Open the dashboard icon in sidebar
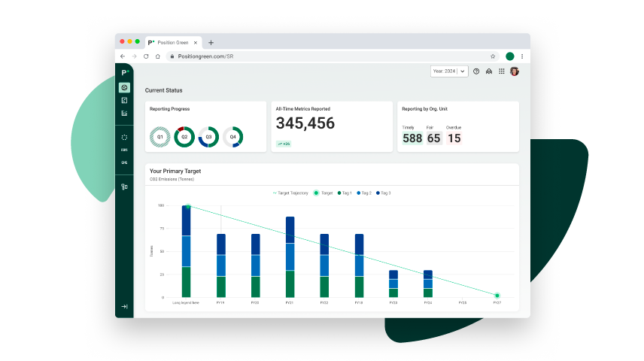644x361 pixels. pos(124,88)
